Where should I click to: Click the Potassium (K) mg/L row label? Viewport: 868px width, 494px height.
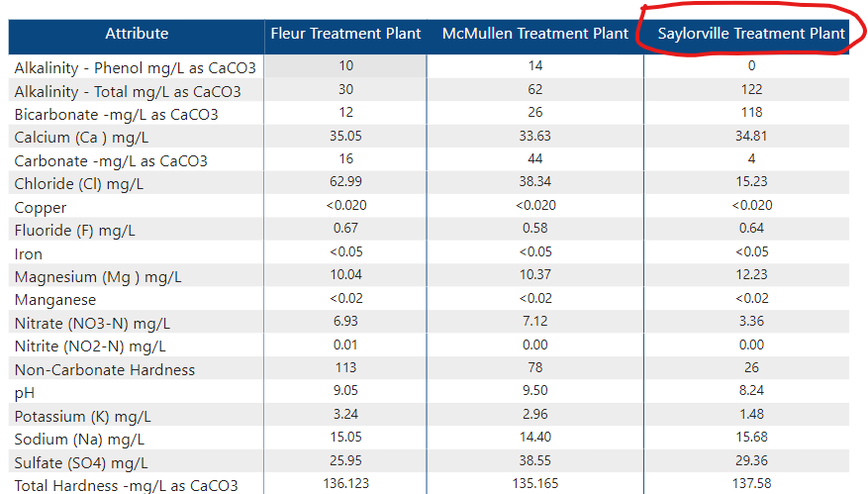point(82,417)
